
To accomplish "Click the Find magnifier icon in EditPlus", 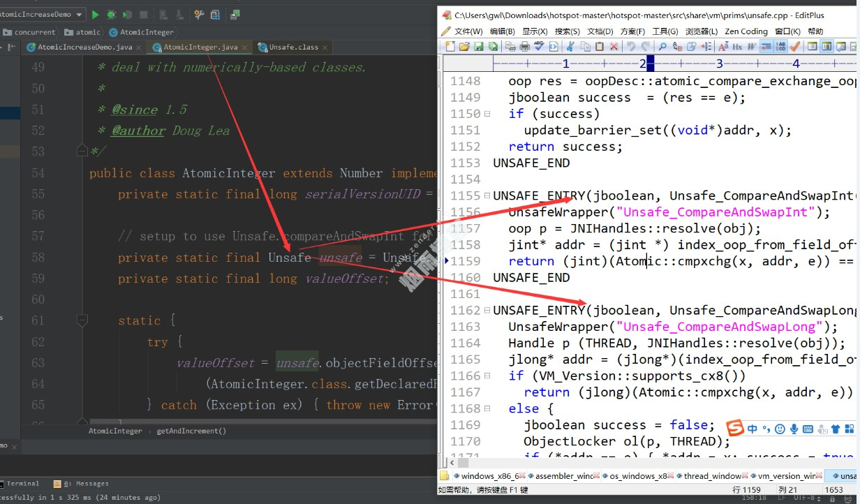I will (x=662, y=47).
